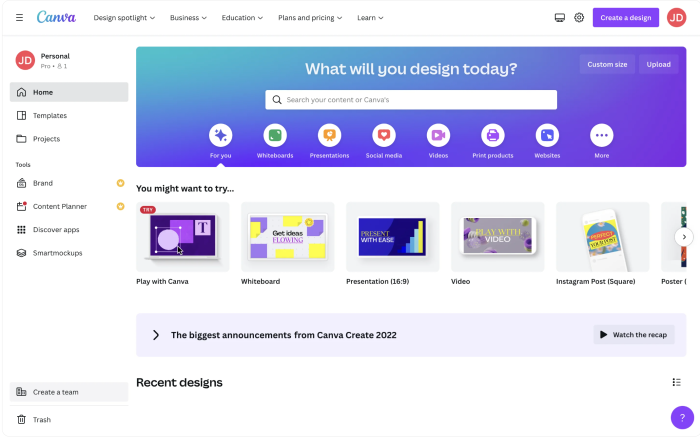Image resolution: width=700 pixels, height=438 pixels.
Task: Select the Websites category icon
Action: coord(547,135)
